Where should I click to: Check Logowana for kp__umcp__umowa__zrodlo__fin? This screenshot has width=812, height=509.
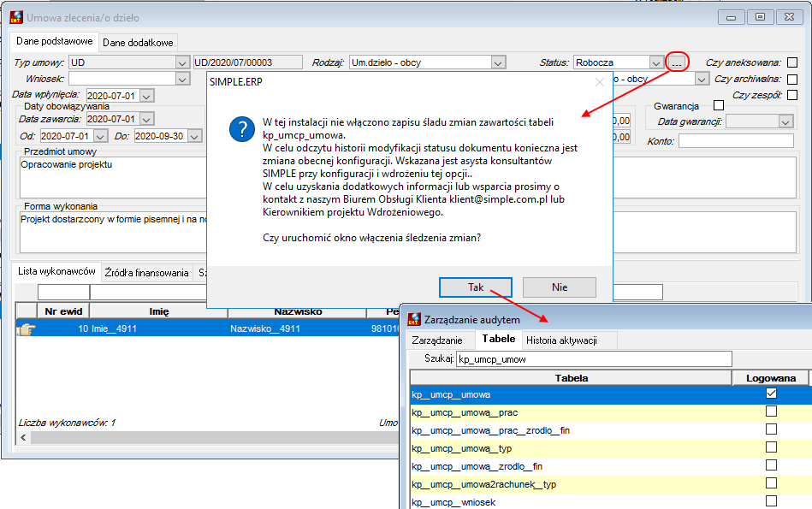(x=771, y=465)
